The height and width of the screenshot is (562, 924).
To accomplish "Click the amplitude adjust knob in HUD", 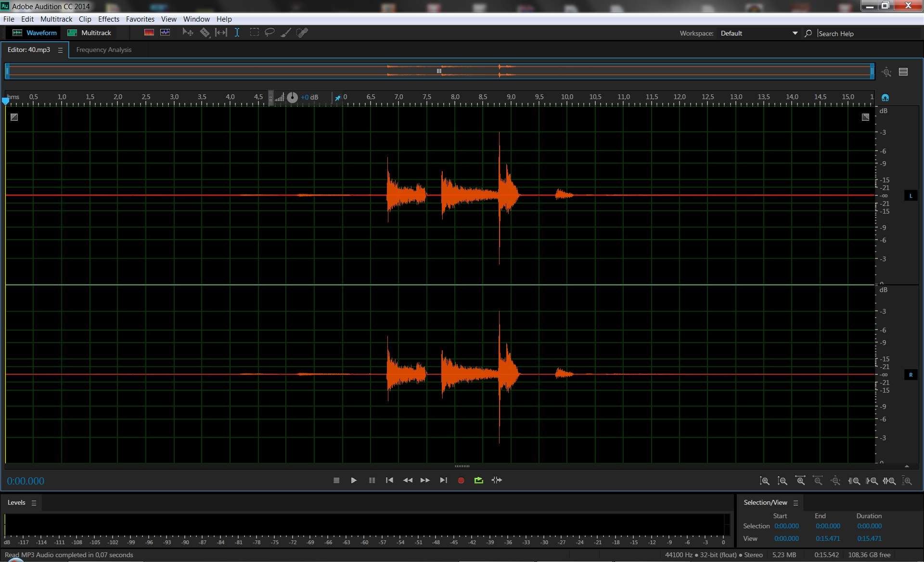I will (x=292, y=98).
